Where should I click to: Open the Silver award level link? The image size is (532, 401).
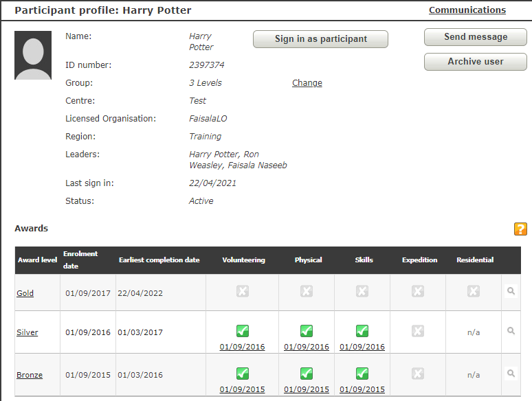(x=27, y=332)
